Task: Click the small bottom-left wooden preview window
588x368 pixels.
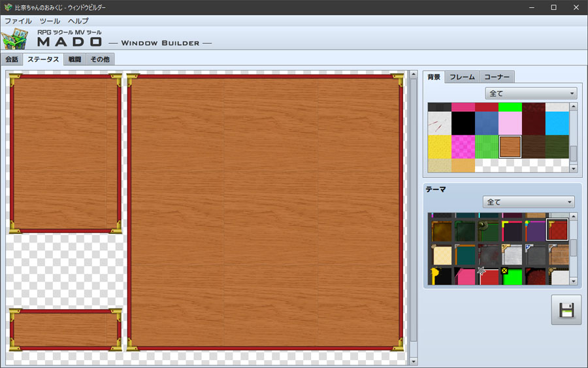Action: (65, 329)
